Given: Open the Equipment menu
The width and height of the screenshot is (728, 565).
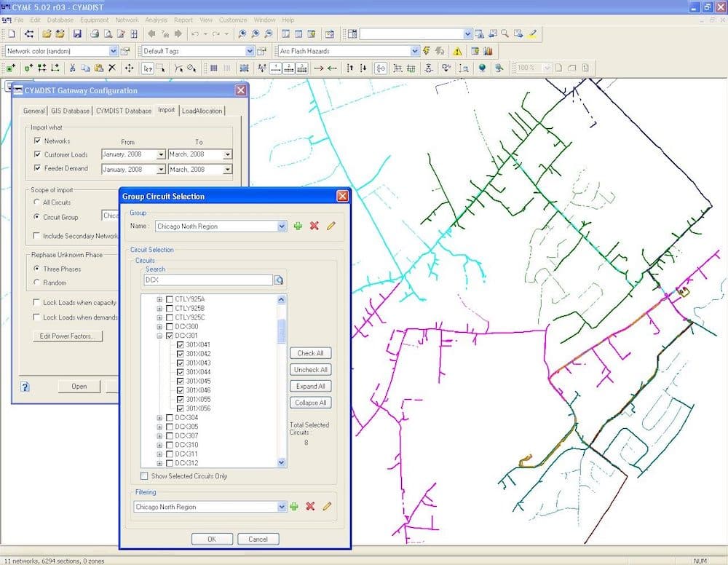Looking at the screenshot, I should pos(94,20).
